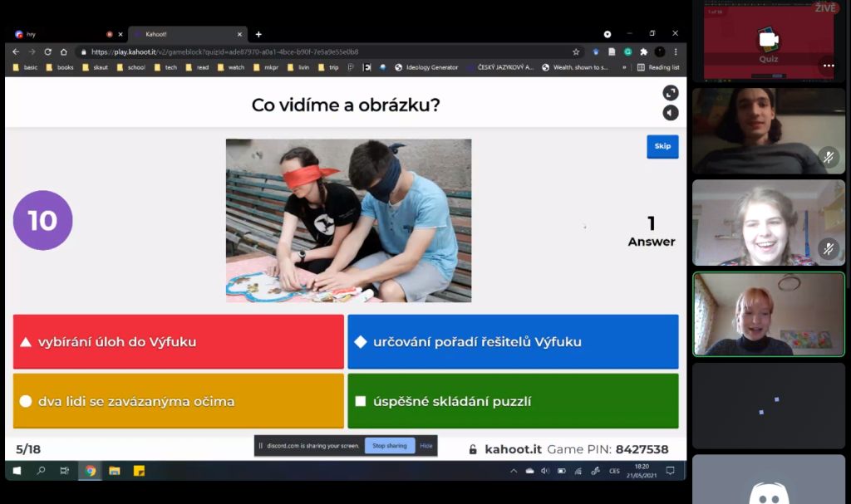
Task: Open File Explorer from the taskbar
Action: pyautogui.click(x=115, y=471)
